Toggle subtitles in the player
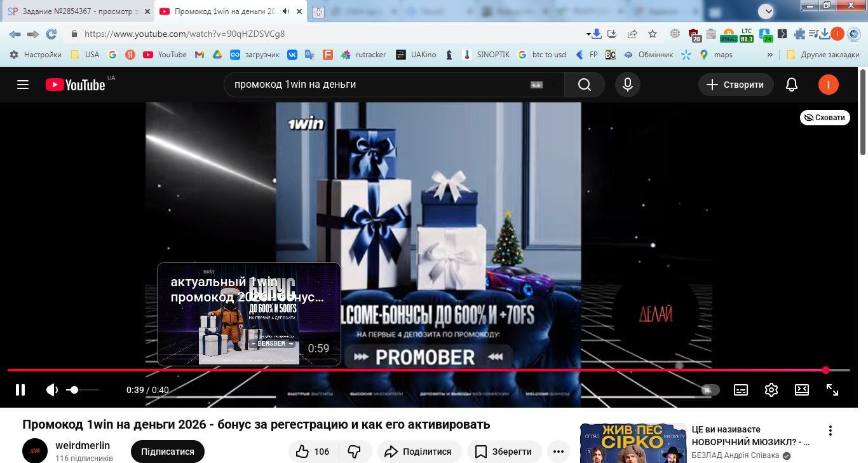 coord(741,390)
